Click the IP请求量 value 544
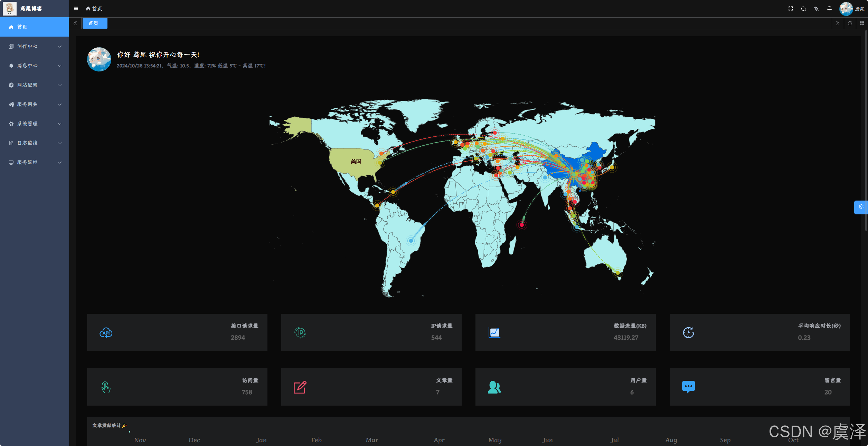Image resolution: width=868 pixels, height=446 pixels. 436,338
